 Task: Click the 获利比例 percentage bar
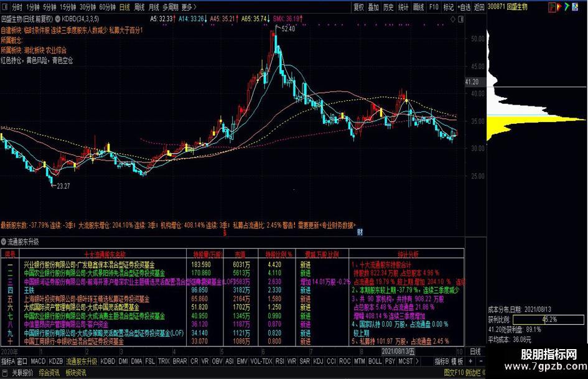click(x=548, y=320)
